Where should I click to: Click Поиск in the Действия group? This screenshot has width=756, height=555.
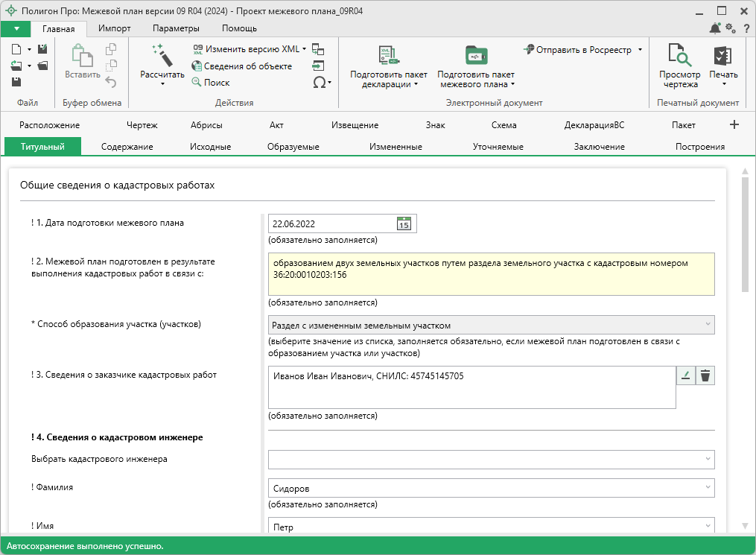click(217, 83)
